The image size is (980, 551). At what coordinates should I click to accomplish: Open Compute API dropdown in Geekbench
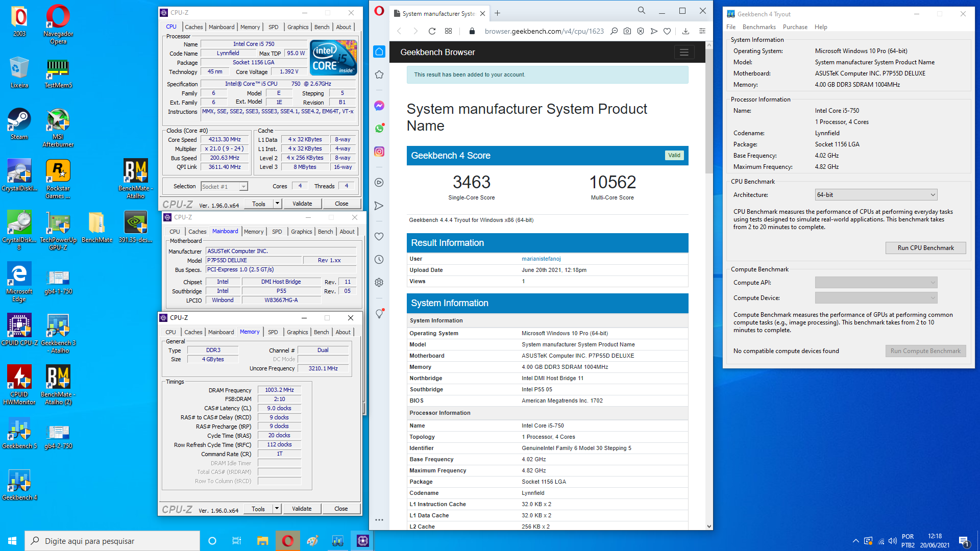[876, 283]
